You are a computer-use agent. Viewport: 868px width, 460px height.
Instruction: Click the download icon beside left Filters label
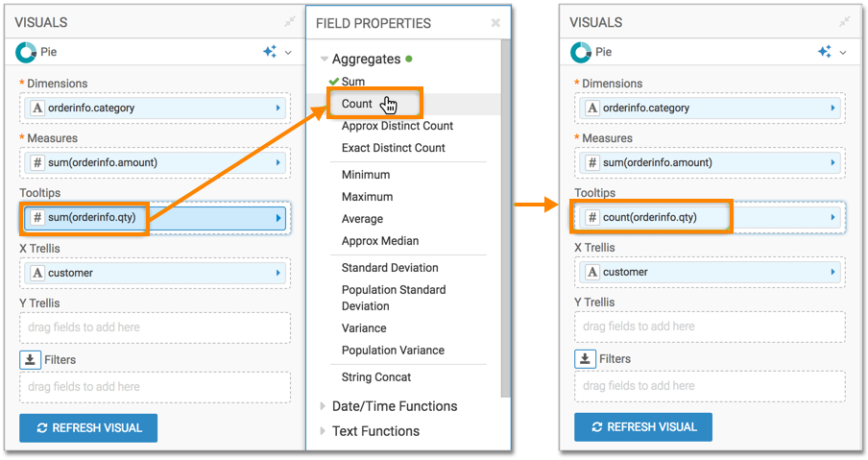point(29,360)
